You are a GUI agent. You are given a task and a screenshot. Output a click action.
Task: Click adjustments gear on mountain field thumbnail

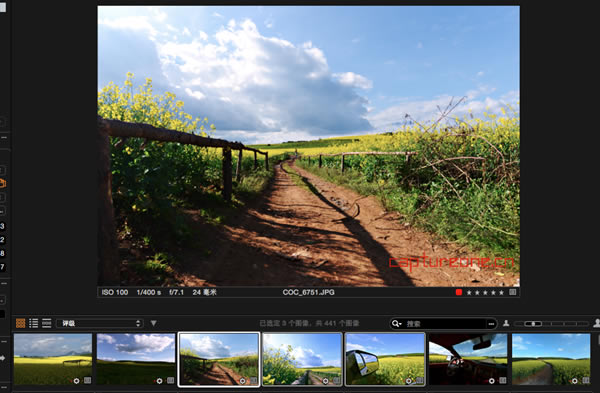click(x=76, y=381)
